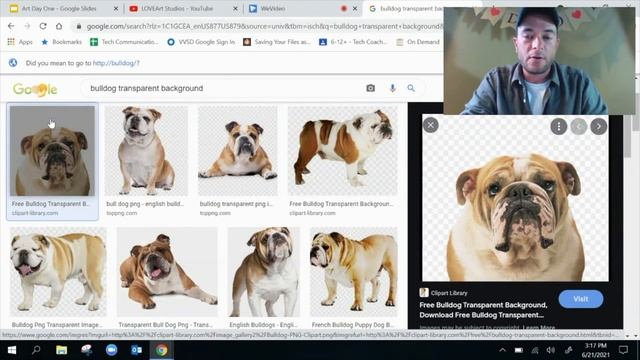The width and height of the screenshot is (640, 360).
Task: Click the Google logo
Action: tap(35, 89)
